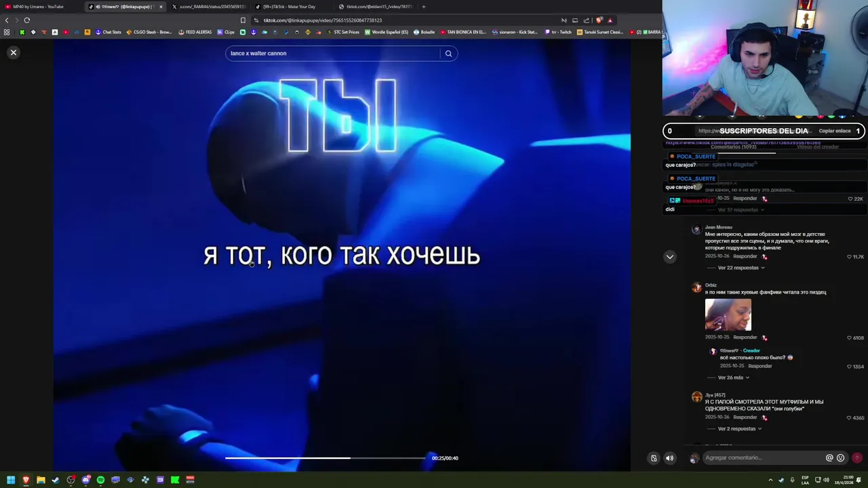Screen dimensions: 868x488
Task: Open the image attached to Orbiz's comment
Action: [728, 314]
